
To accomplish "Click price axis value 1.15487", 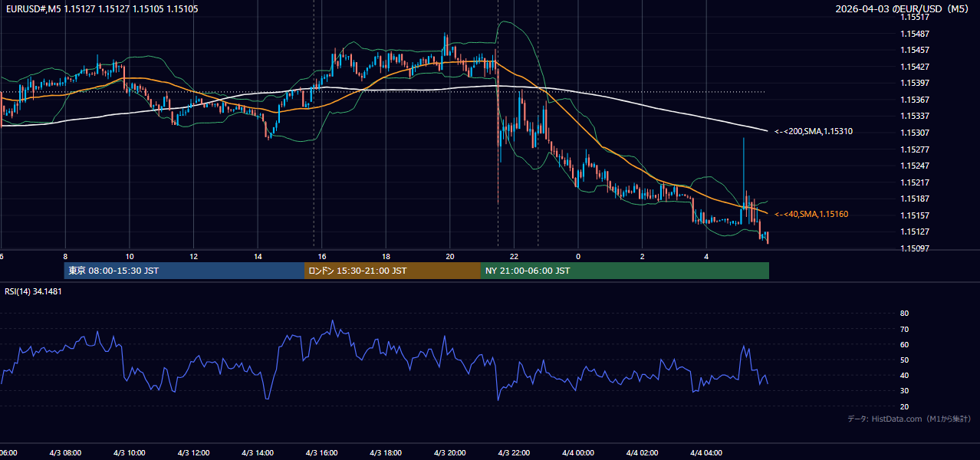I will [914, 34].
